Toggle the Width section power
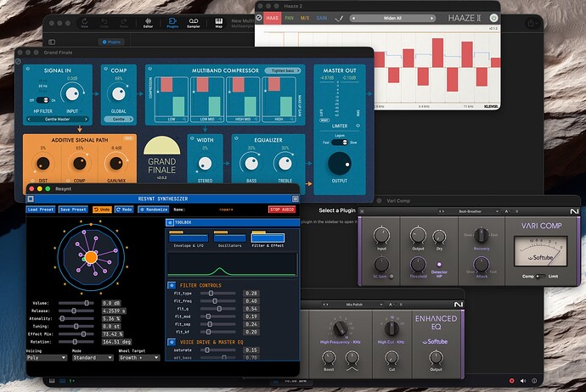Screen dimensions: 586x392 [x=192, y=138]
